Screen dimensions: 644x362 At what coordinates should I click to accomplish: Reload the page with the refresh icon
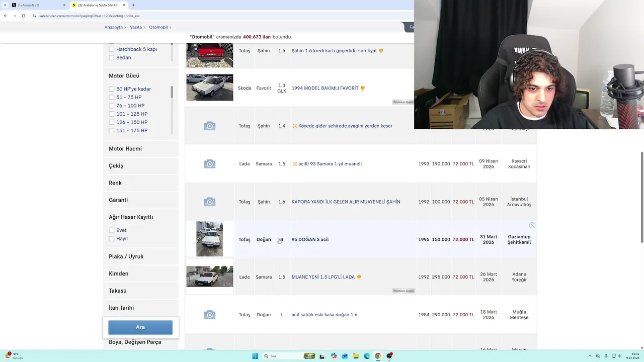coord(23,16)
